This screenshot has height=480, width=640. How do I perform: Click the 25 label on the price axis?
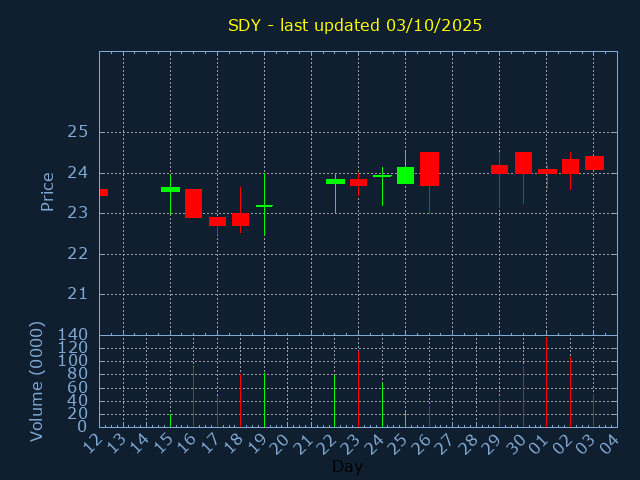(x=78, y=132)
